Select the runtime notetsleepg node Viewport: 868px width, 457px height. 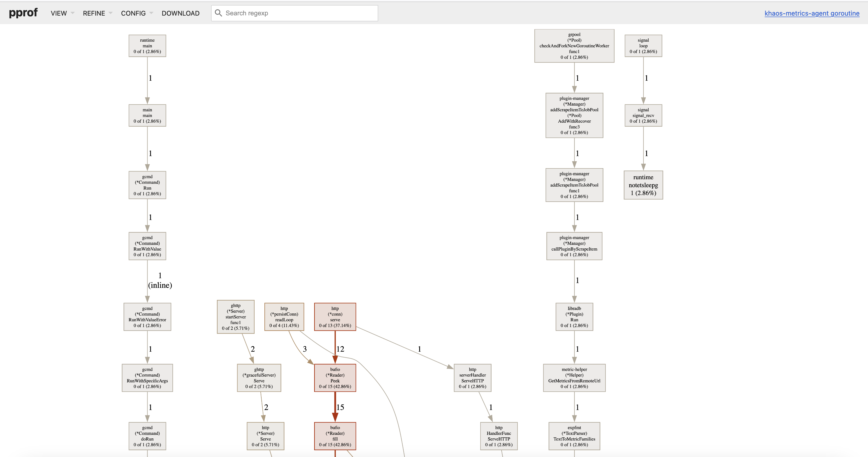point(643,185)
